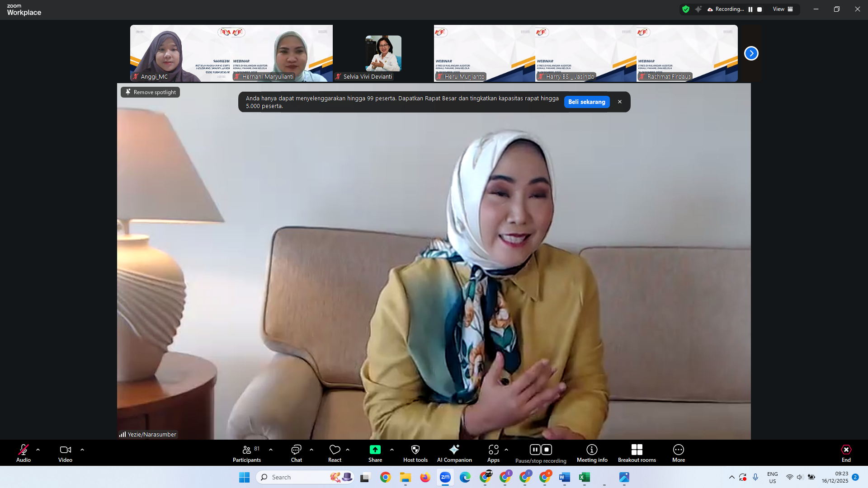The width and height of the screenshot is (868, 488).
Task: Expand audio options arrow
Action: 38,450
